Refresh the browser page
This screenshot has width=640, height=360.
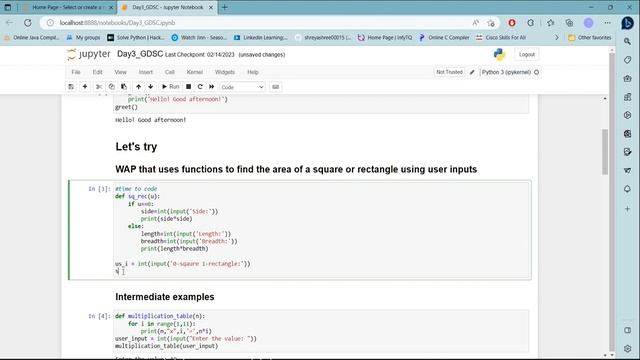[x=28, y=23]
